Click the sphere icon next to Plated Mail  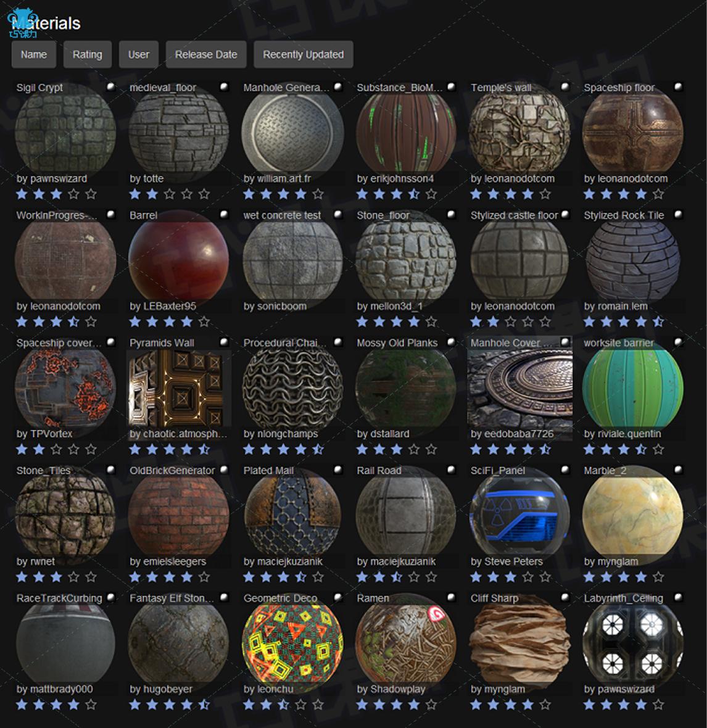tap(337, 469)
